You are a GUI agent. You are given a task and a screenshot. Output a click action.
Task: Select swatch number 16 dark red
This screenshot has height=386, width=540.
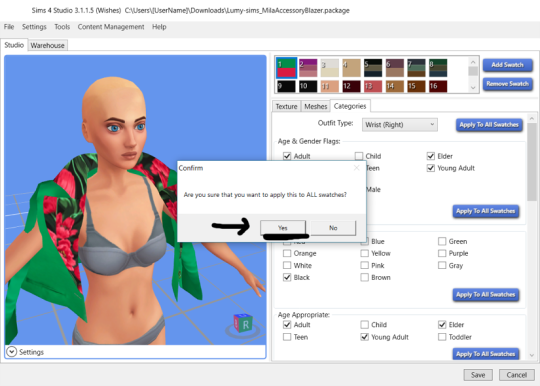click(438, 86)
